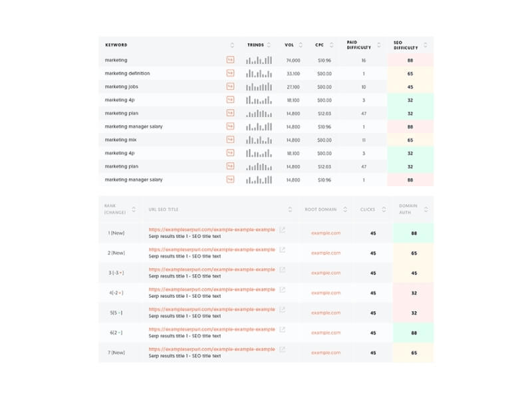Click the sort control on the CLICKS header
The width and height of the screenshot is (532, 399).
383,209
